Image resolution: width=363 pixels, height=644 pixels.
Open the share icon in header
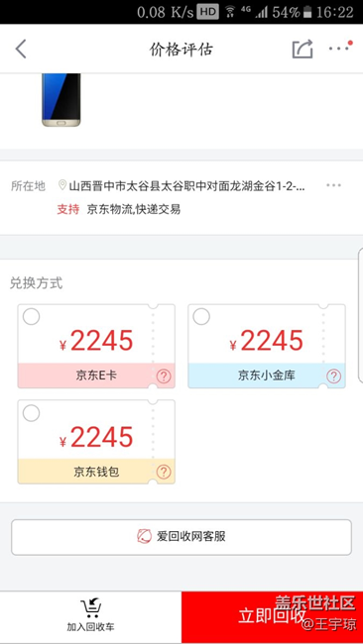[302, 49]
